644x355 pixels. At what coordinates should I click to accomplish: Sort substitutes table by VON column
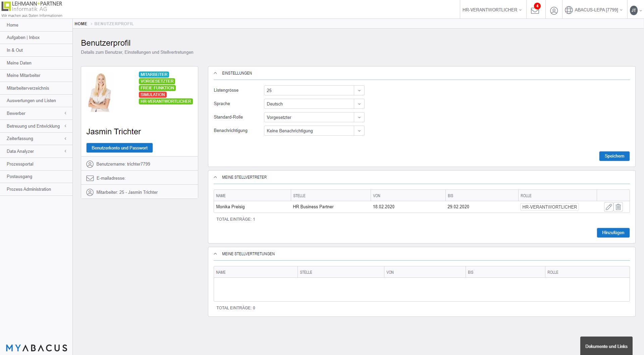[x=408, y=196]
